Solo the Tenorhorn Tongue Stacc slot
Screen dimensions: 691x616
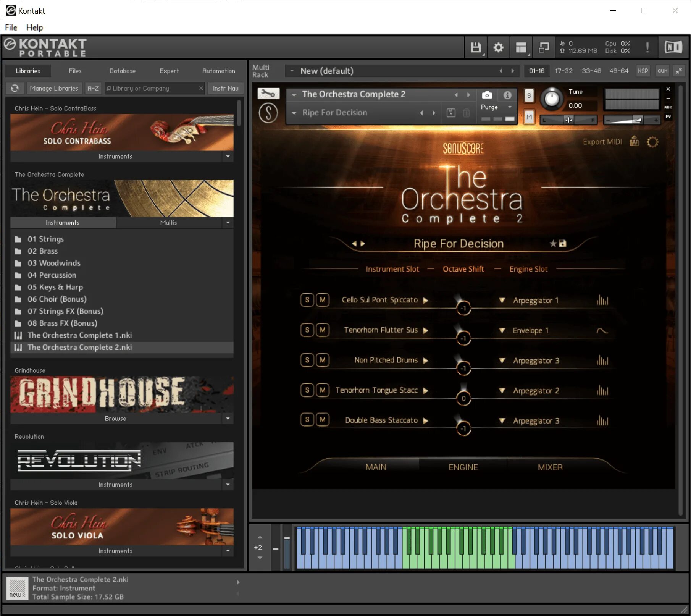(307, 390)
